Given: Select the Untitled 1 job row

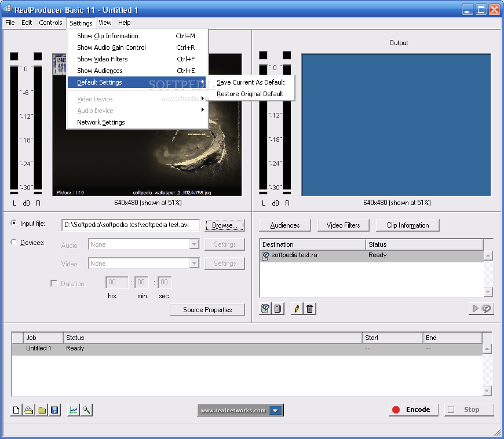Looking at the screenshot, I should pyautogui.click(x=247, y=349).
